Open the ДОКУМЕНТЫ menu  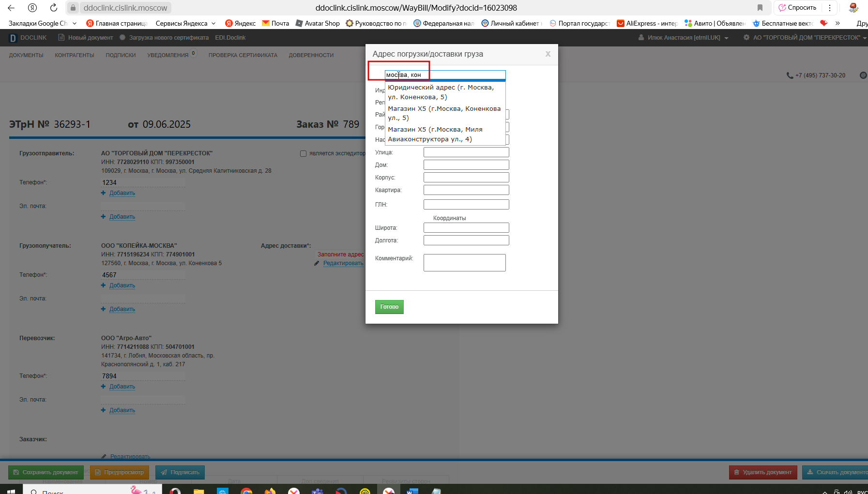click(x=26, y=55)
